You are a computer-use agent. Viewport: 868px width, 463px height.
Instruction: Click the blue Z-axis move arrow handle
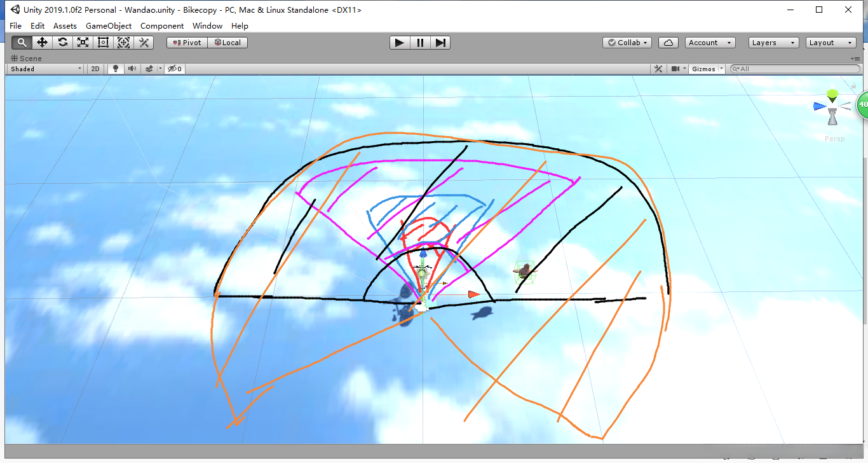423,253
